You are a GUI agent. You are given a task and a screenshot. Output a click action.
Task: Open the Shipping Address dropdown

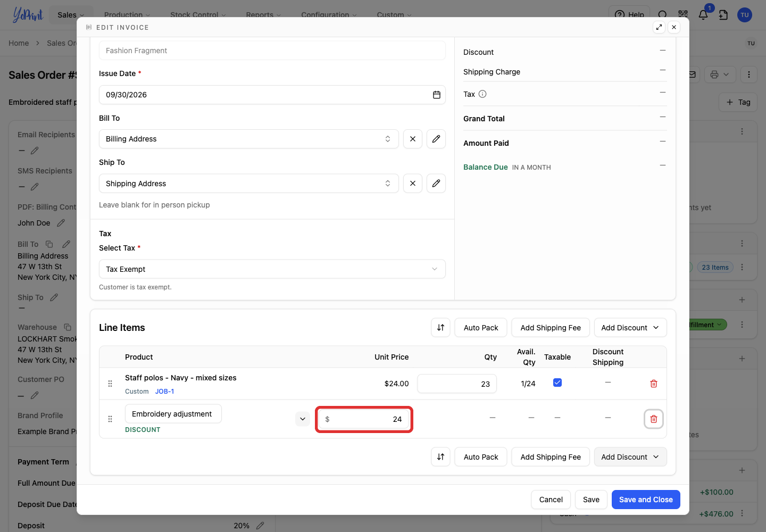(x=249, y=184)
